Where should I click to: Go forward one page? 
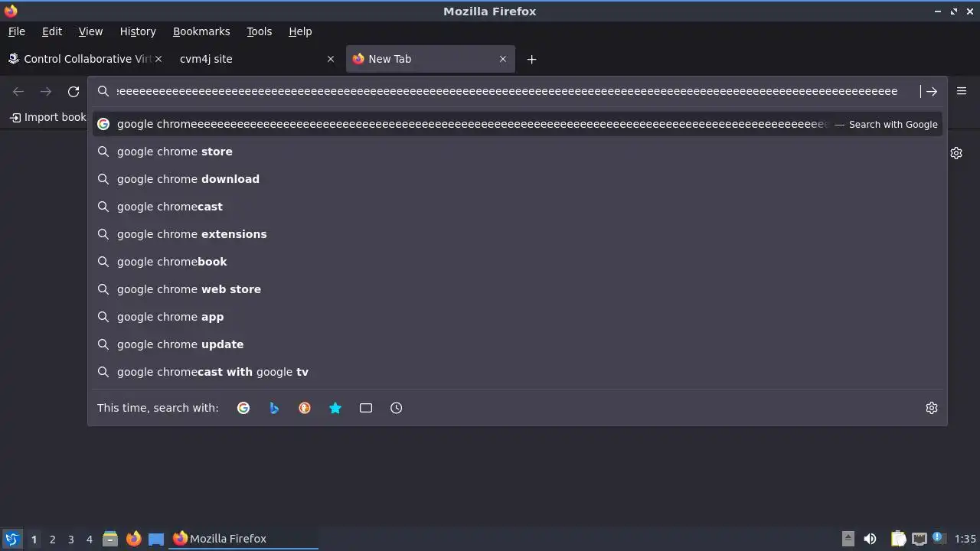coord(46,92)
